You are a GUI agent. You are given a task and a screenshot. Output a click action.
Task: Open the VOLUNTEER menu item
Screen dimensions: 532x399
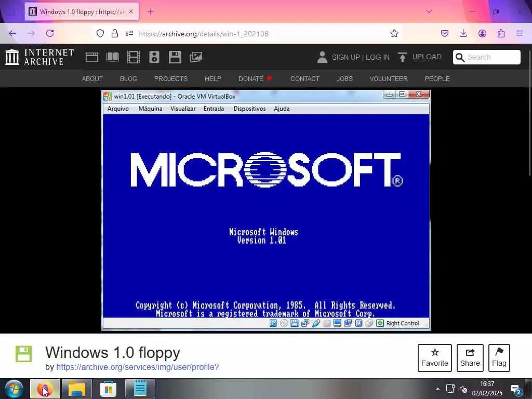389,79
